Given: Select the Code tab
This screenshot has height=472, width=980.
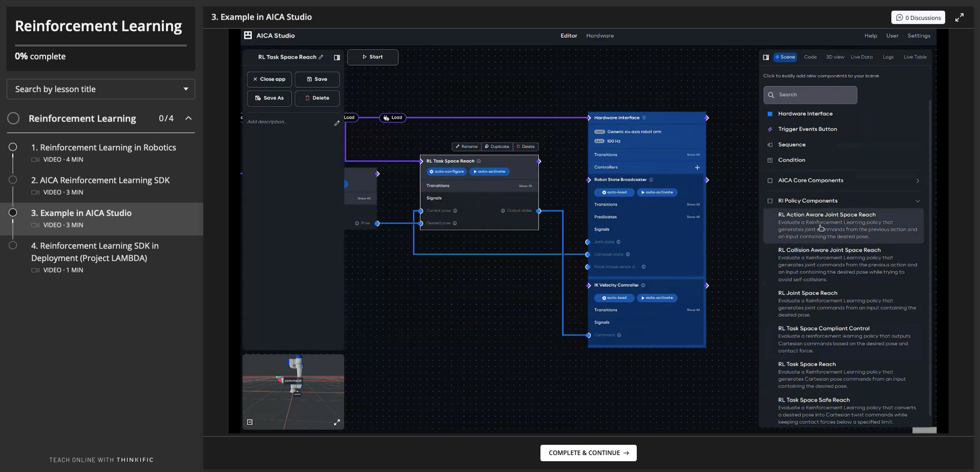Looking at the screenshot, I should [x=810, y=57].
